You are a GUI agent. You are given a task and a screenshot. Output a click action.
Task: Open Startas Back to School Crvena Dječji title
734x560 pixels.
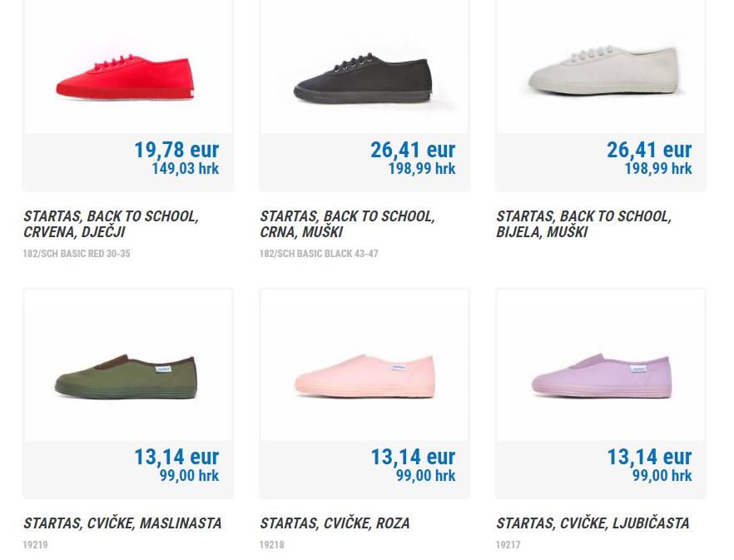click(111, 224)
